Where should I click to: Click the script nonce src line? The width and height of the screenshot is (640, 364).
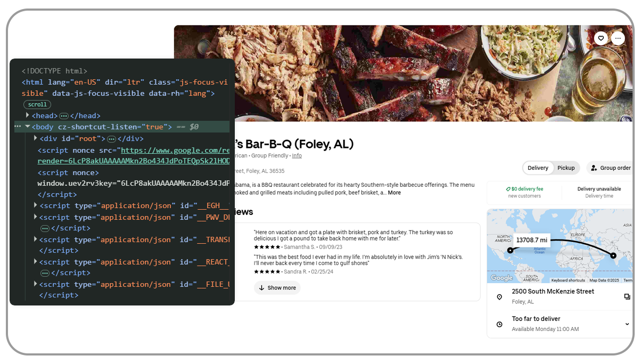tap(133, 156)
